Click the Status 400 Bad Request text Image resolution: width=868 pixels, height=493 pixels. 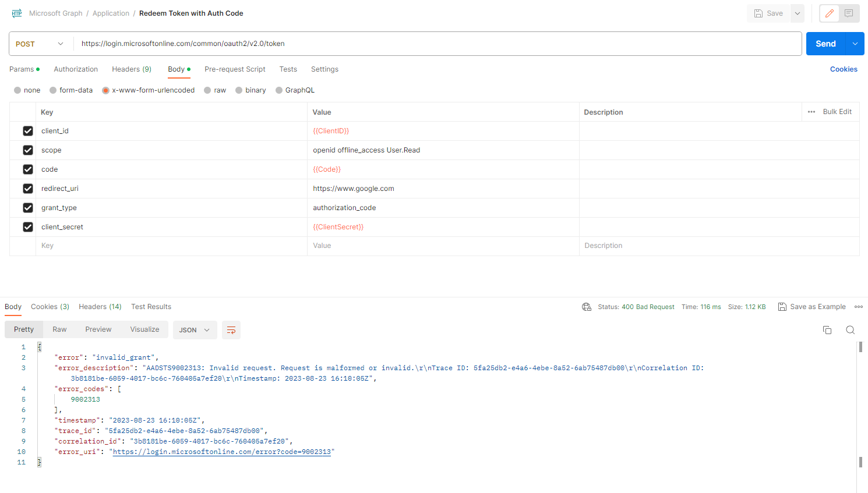[x=636, y=307]
